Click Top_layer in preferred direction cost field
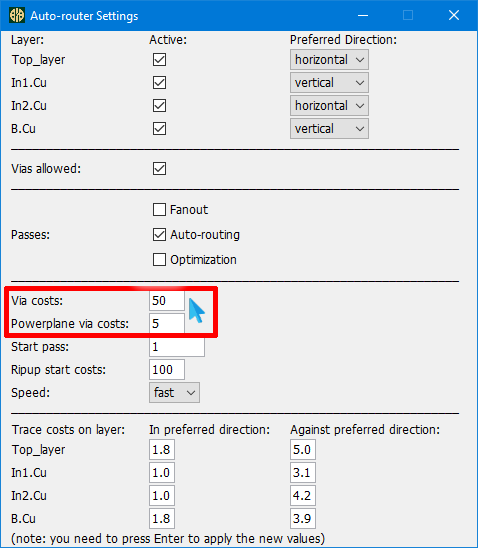The image size is (478, 548). pyautogui.click(x=162, y=449)
